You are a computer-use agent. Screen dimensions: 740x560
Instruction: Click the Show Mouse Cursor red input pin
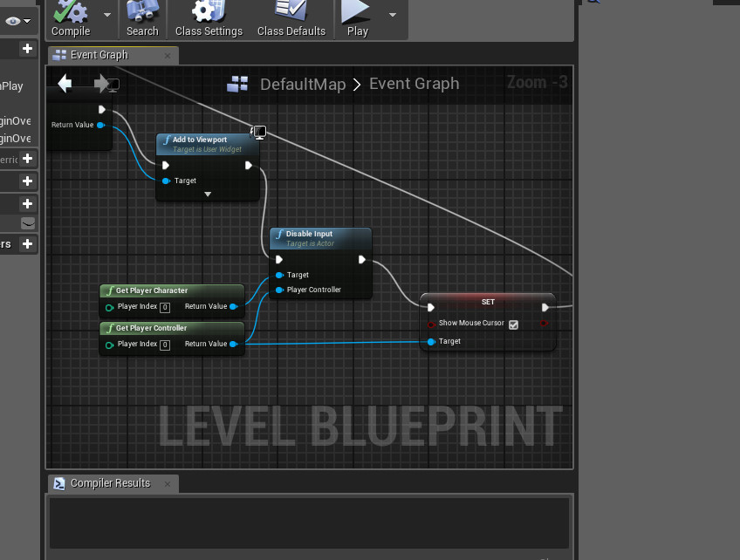point(431,324)
